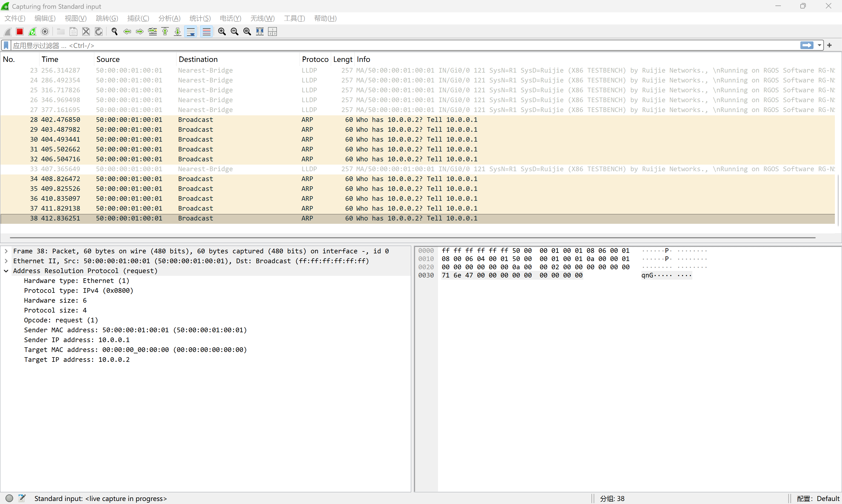Image resolution: width=842 pixels, height=504 pixels.
Task: Click the find packet magnifier icon
Action: 115,31
